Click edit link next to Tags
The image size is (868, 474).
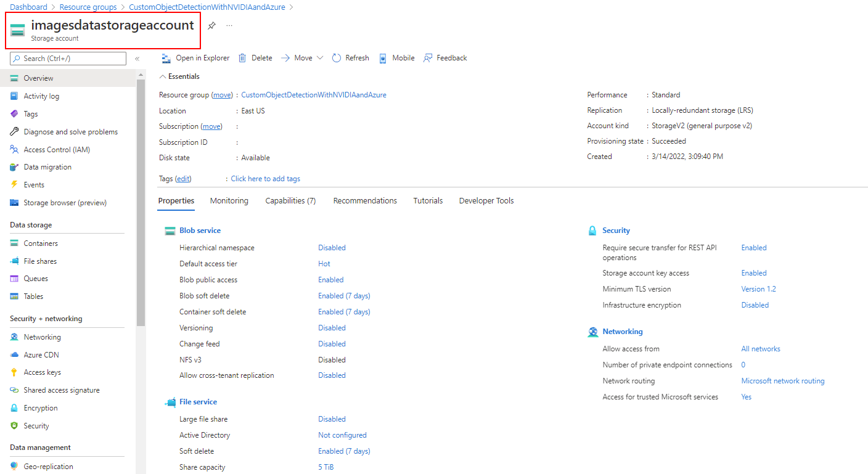pyautogui.click(x=183, y=179)
